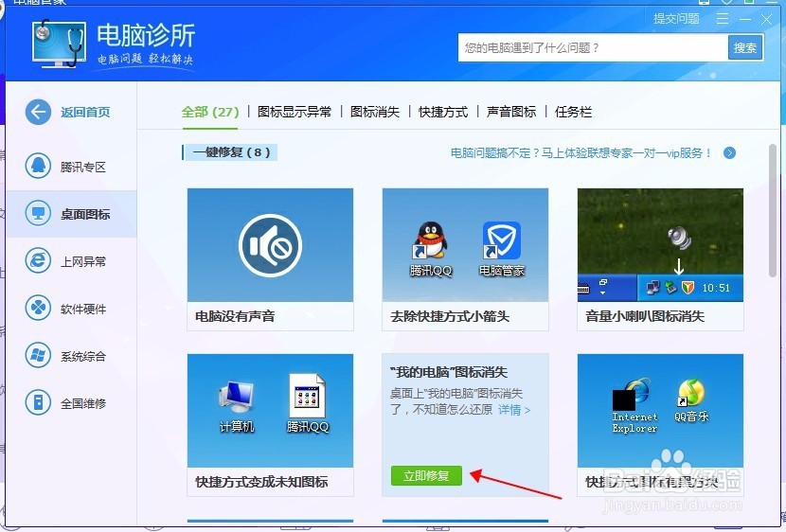Click the back arrow icon for 返回首页
The image size is (786, 532).
[x=38, y=112]
